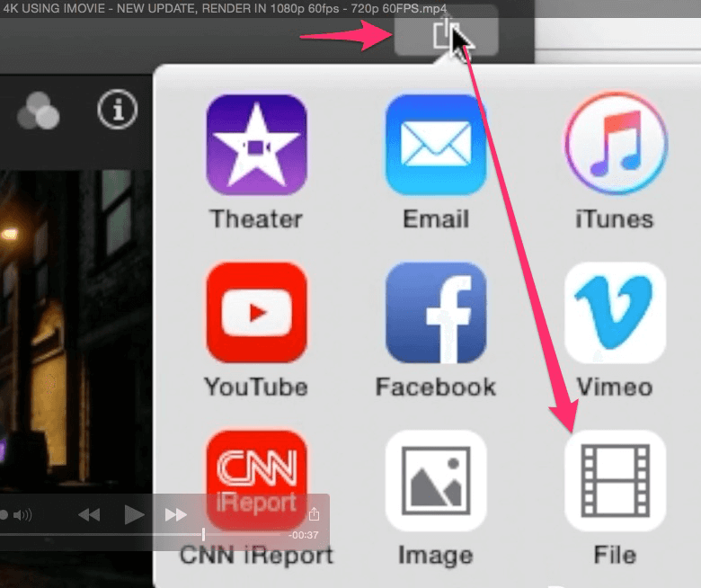Select YouTube from the share options
The image size is (701, 588).
coord(256,313)
